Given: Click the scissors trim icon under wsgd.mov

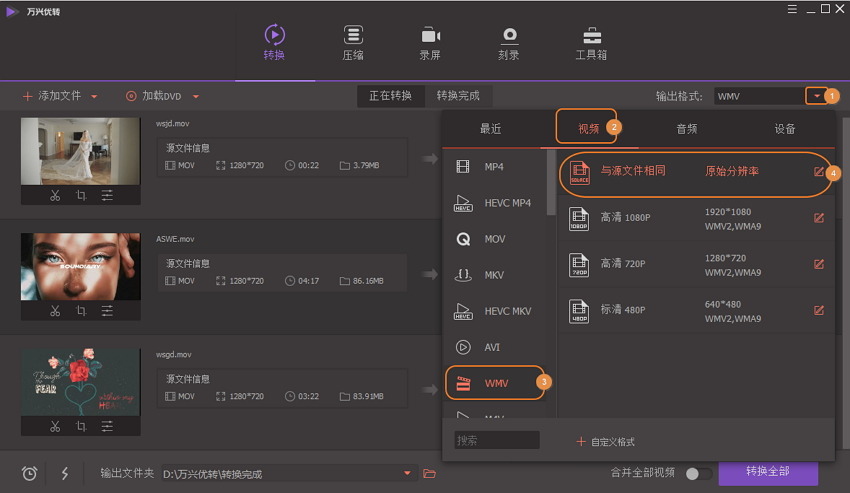Looking at the screenshot, I should (x=55, y=426).
